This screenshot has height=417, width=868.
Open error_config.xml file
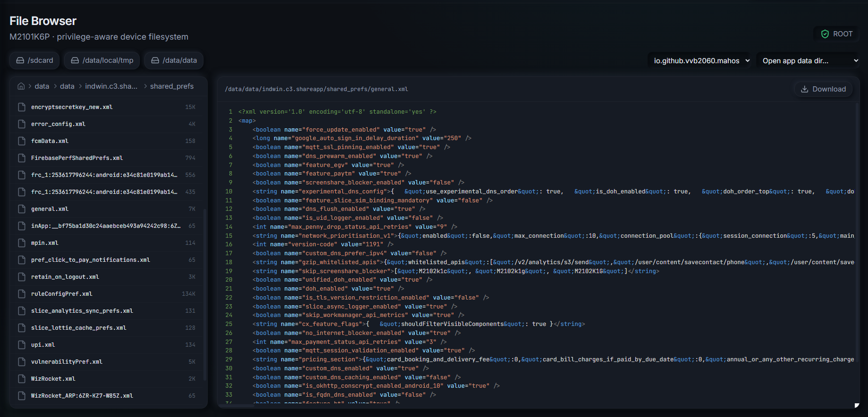(107, 124)
